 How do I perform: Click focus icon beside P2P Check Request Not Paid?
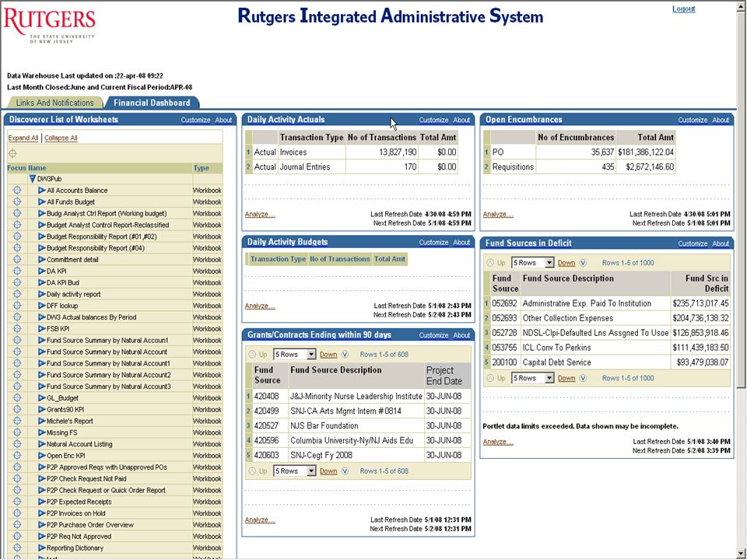(x=17, y=478)
